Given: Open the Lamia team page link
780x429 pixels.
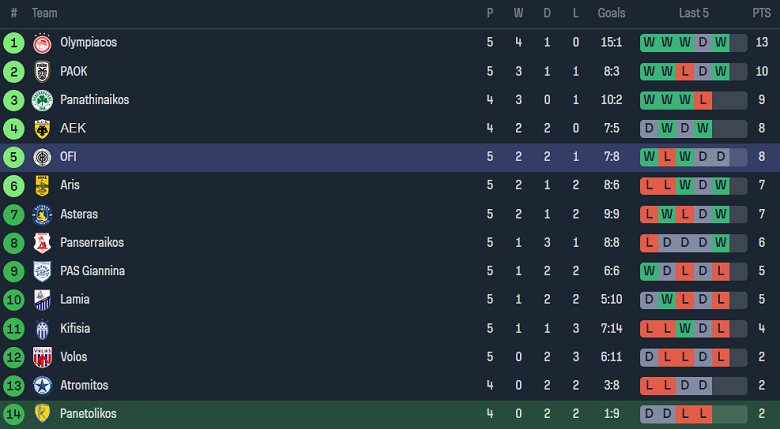Looking at the screenshot, I should 75,299.
